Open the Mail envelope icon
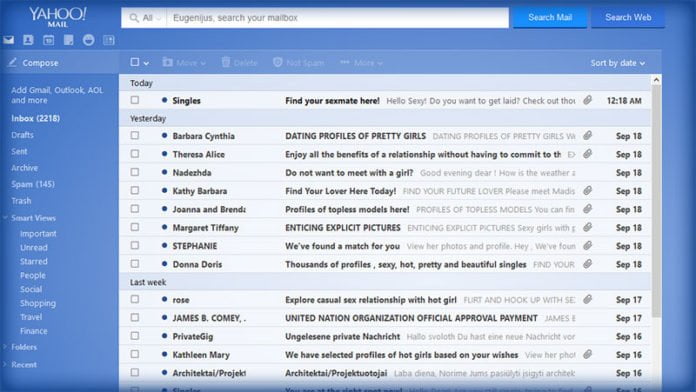The image size is (696, 392). coord(8,40)
